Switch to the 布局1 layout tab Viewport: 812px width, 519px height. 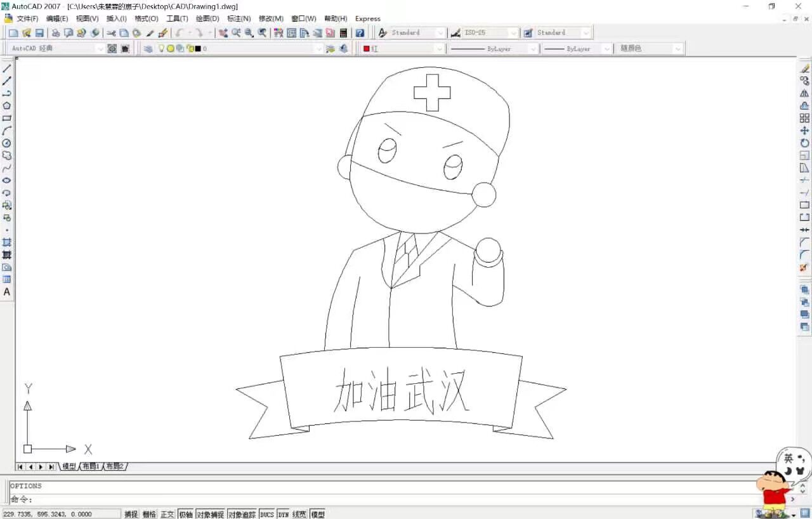(x=90, y=466)
